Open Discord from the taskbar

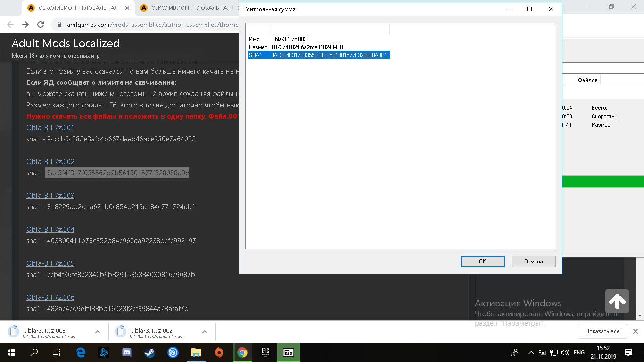click(126, 352)
